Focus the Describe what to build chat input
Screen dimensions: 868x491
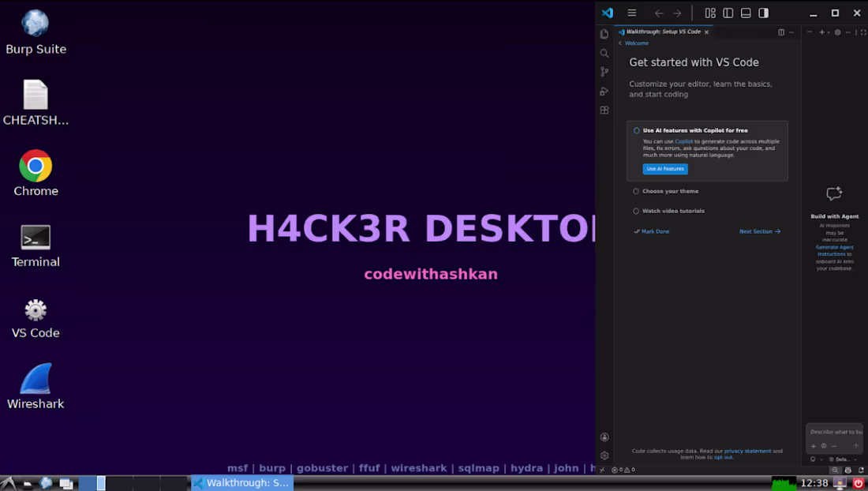click(836, 432)
